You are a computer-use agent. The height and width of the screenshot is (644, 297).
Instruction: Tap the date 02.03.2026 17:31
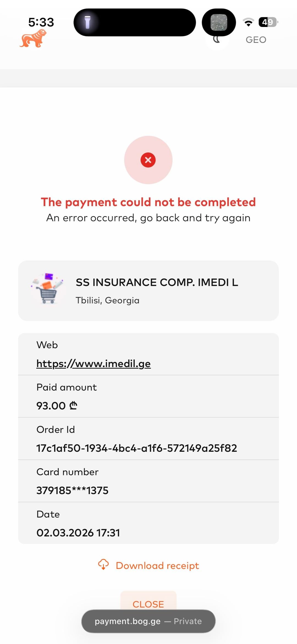point(78,533)
